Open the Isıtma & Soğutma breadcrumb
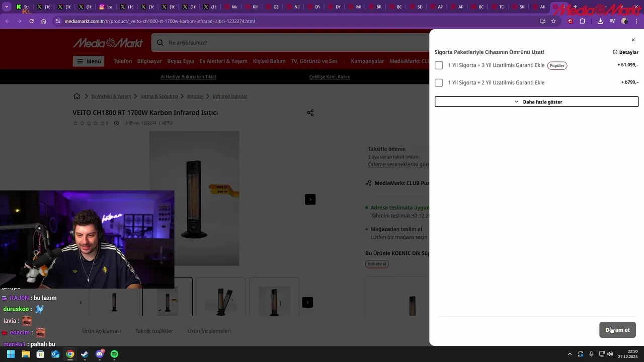This screenshot has height=362, width=644. pyautogui.click(x=159, y=96)
